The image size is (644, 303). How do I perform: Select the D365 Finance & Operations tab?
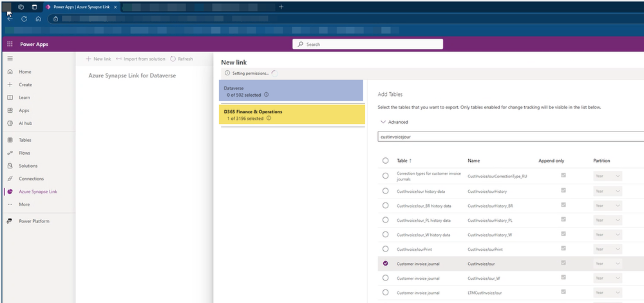coord(292,115)
